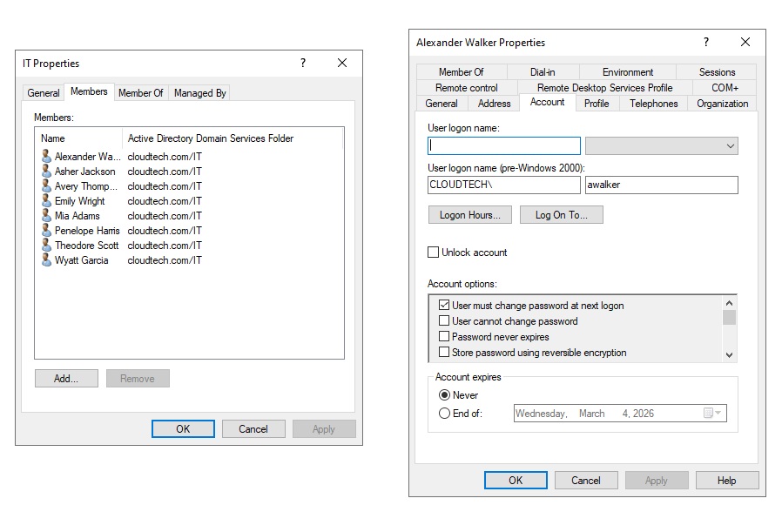
Task: Check Password never expires option
Action: [x=444, y=337]
